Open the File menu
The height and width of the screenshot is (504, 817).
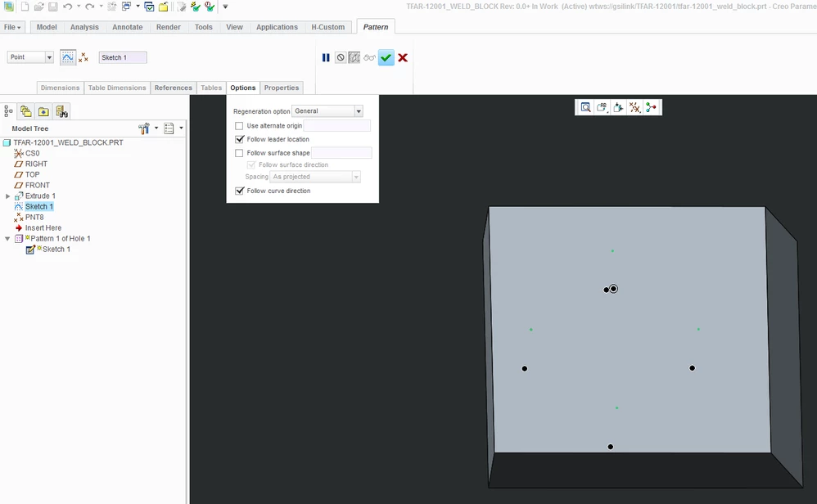(12, 27)
